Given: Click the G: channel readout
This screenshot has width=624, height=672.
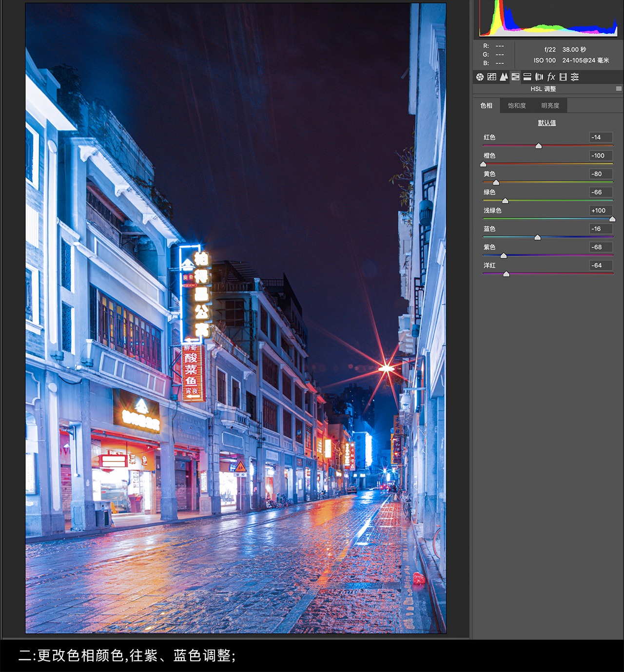Looking at the screenshot, I should tap(493, 55).
